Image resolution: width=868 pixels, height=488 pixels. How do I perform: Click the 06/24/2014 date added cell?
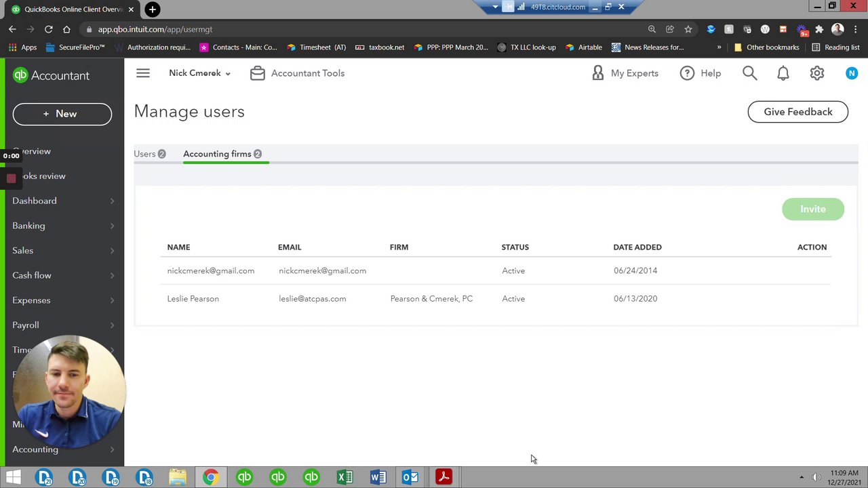(635, 271)
